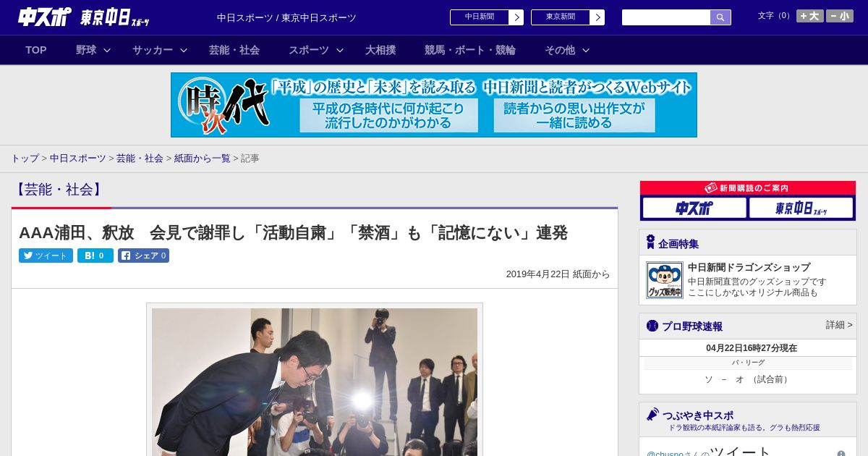Expand the スポーツ menu

point(316,50)
